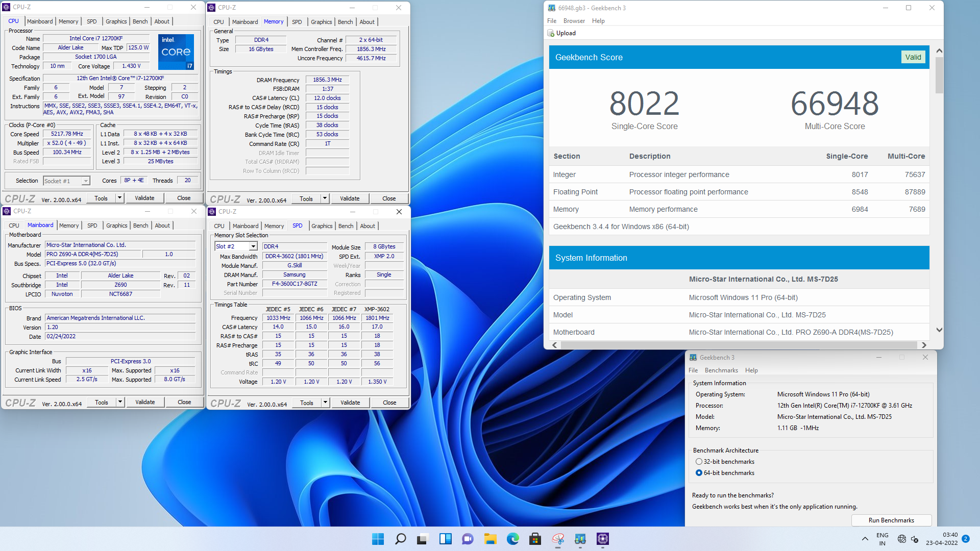Screen dimensions: 980x551
Task: Click DRAM Frequency value 1856.3 MHz
Action: pyautogui.click(x=327, y=80)
